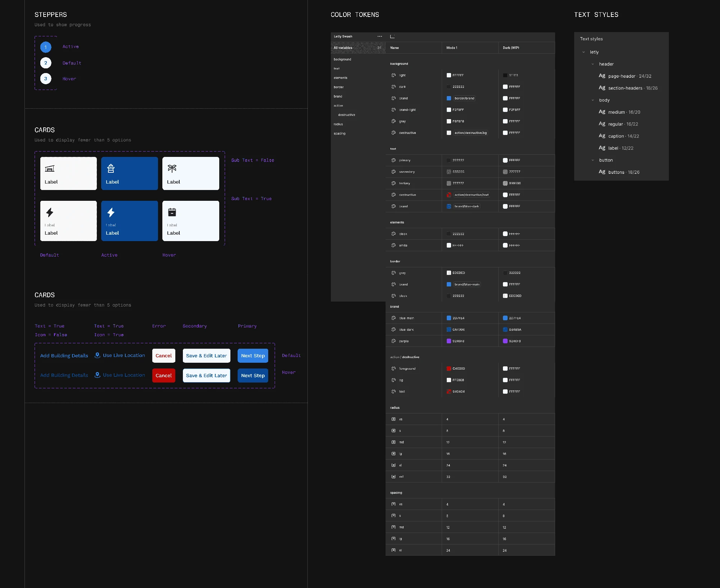Click the palm tree icon on the card

[x=172, y=168]
